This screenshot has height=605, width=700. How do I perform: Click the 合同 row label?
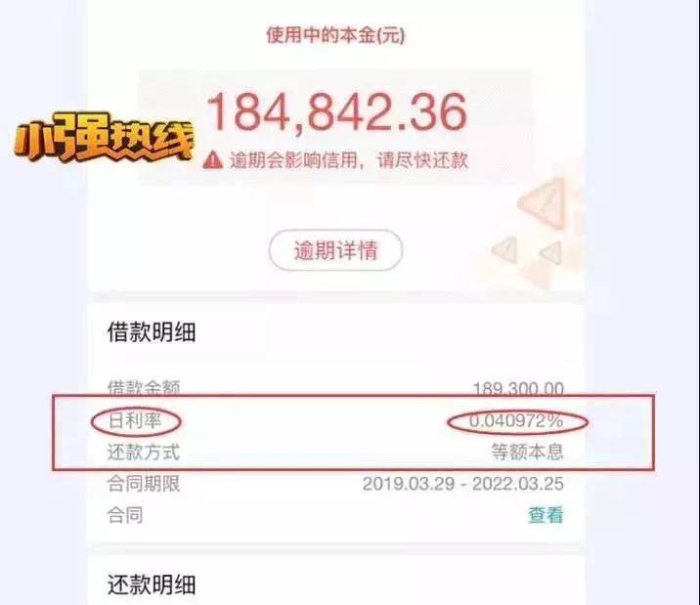pyautogui.click(x=125, y=515)
